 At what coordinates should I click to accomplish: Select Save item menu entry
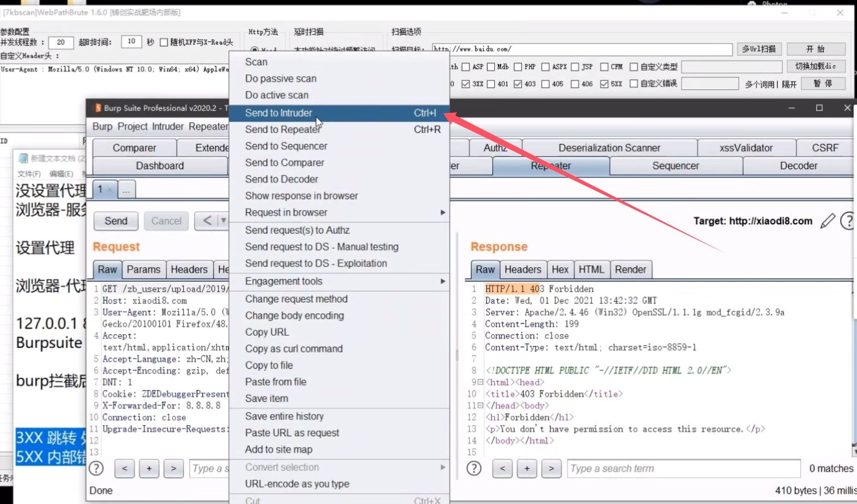click(x=339, y=399)
